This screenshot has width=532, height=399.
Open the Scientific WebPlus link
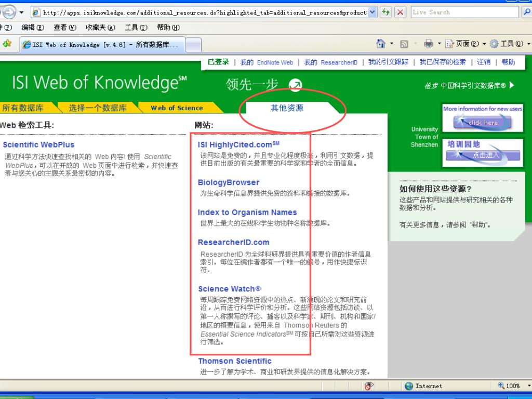pos(38,144)
